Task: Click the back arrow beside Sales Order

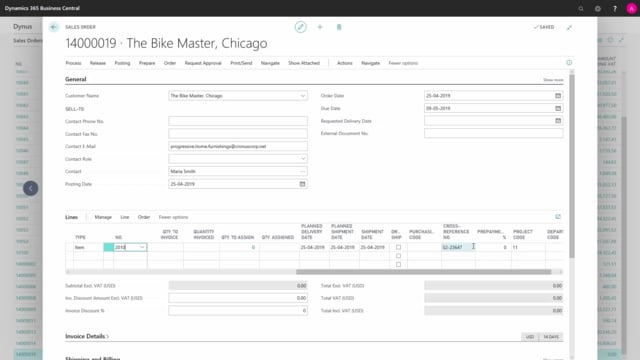Action: (53, 27)
